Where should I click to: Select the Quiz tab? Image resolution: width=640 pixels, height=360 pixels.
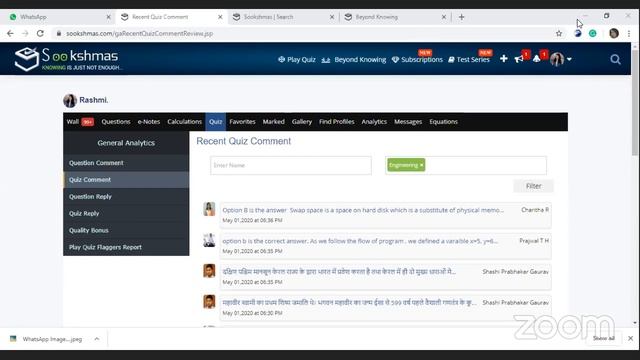click(x=216, y=122)
